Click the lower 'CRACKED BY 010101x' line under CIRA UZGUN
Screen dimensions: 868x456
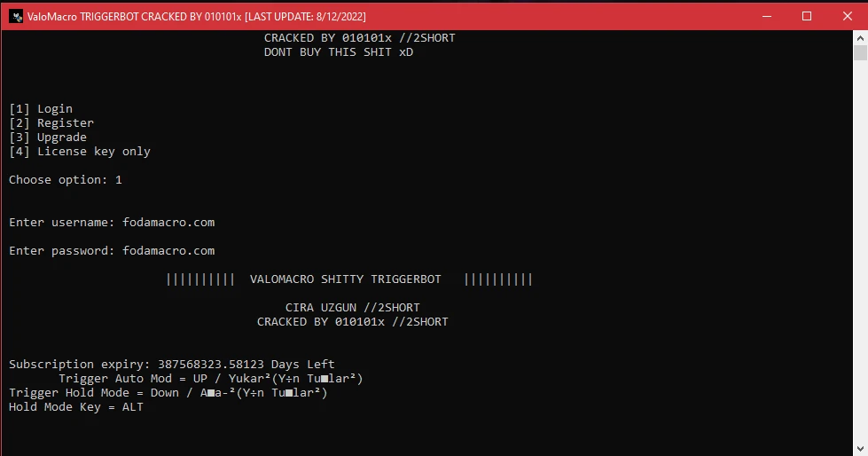pos(353,321)
